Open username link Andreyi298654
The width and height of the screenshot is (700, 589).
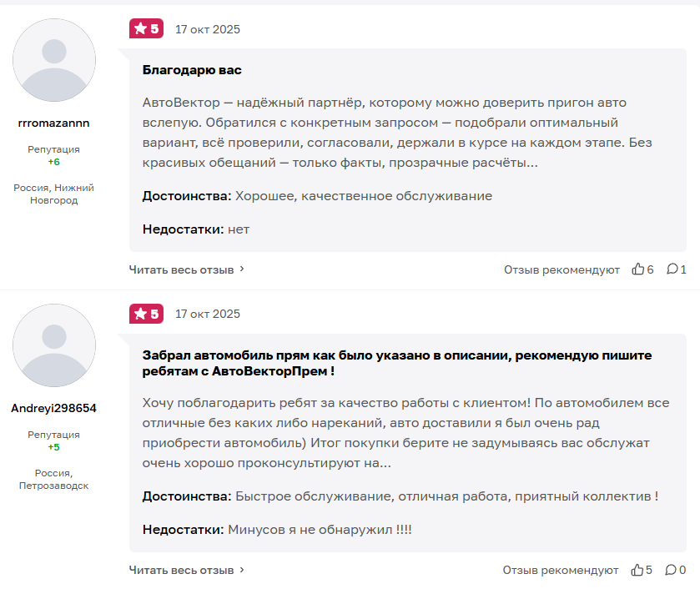coord(54,408)
